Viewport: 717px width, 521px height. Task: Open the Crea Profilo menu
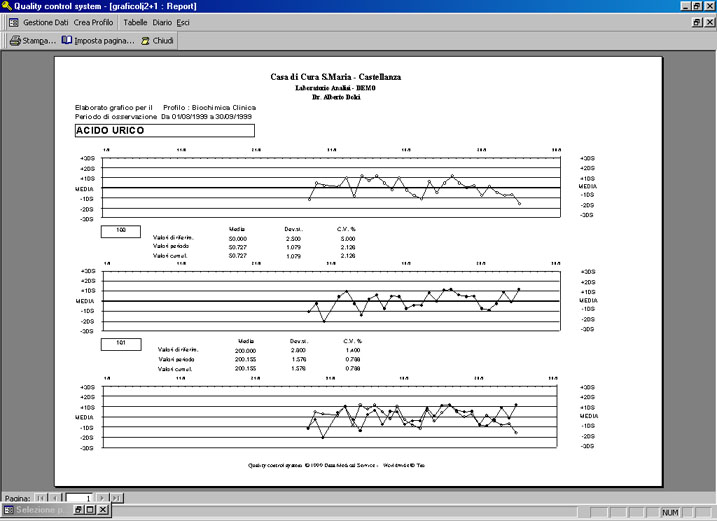point(93,22)
